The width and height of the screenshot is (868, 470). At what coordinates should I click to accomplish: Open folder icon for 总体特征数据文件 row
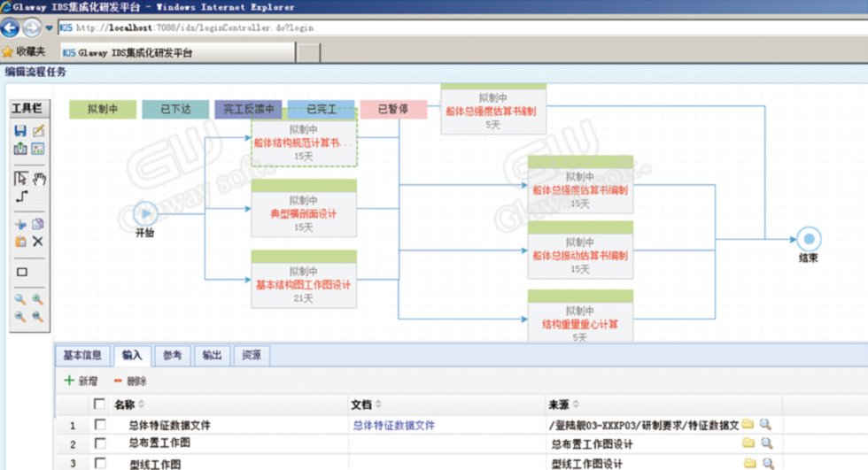pyautogui.click(x=748, y=424)
